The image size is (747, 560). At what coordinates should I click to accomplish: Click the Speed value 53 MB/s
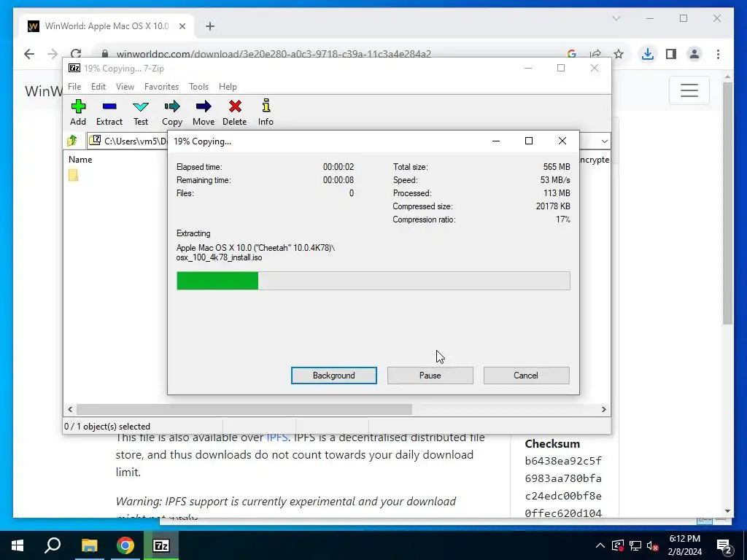click(555, 180)
